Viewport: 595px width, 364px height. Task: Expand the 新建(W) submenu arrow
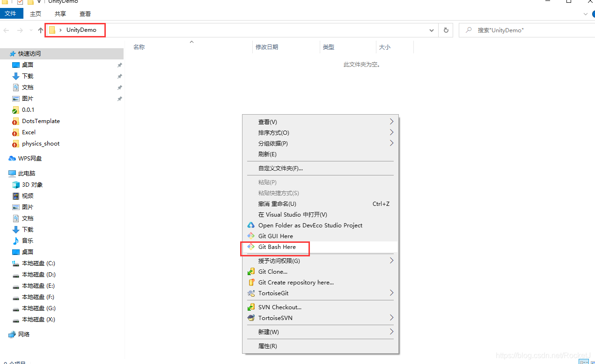[392, 332]
